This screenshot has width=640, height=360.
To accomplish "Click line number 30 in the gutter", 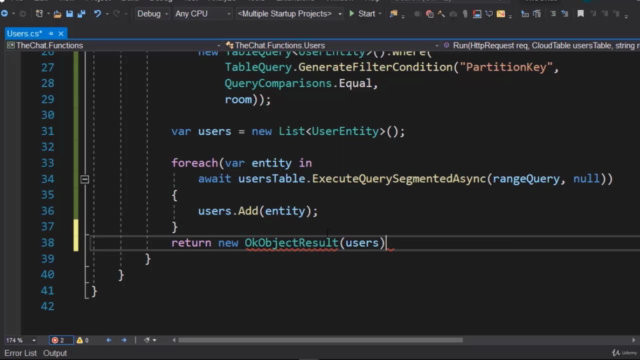I will point(48,115).
